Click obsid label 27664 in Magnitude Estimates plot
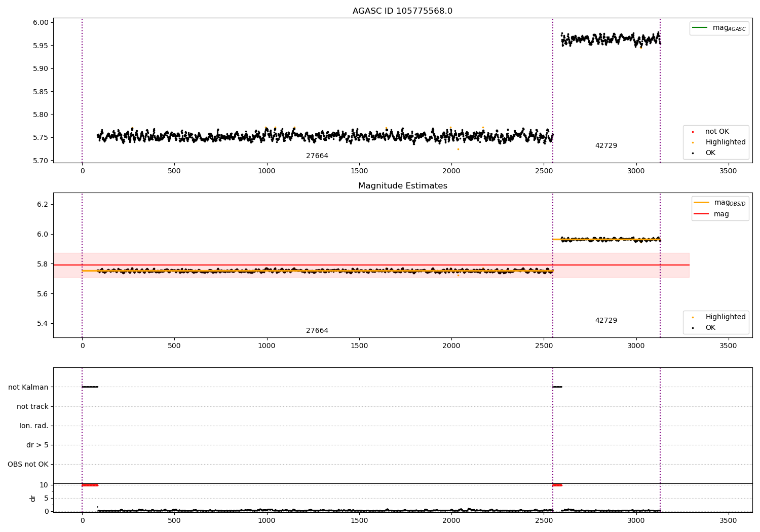760x532 pixels. pyautogui.click(x=317, y=330)
